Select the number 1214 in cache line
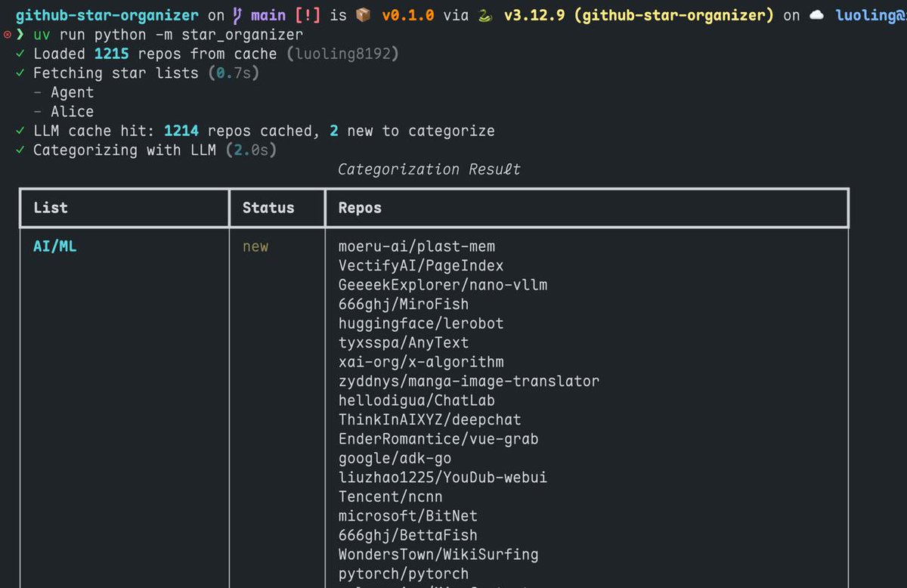907x588 pixels. coord(181,131)
